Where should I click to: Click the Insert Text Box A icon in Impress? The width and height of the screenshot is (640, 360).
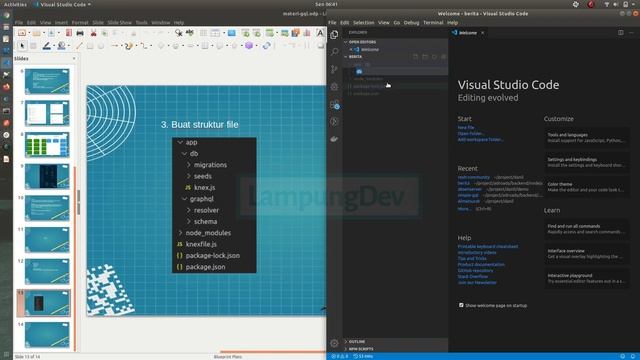(x=320, y=33)
